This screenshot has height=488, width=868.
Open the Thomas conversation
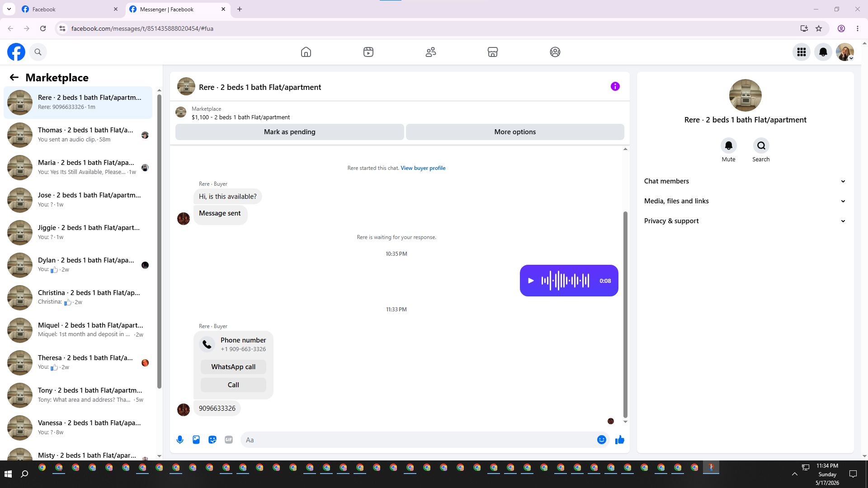(78, 135)
